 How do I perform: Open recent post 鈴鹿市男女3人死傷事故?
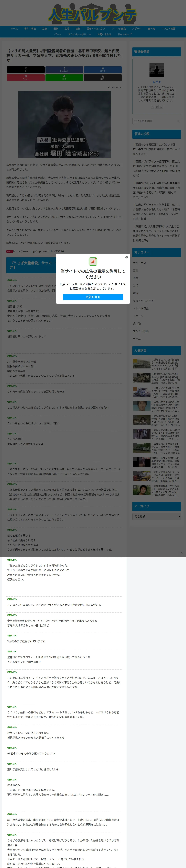pyautogui.click(x=157, y=233)
